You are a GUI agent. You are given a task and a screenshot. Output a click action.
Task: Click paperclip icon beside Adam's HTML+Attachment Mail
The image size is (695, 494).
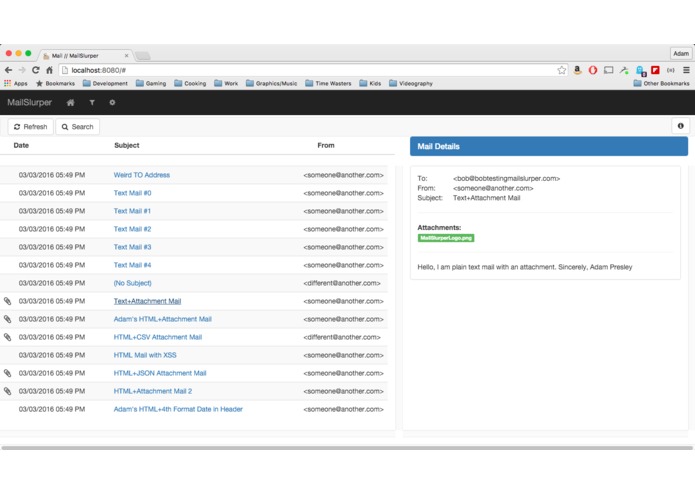pos(8,319)
